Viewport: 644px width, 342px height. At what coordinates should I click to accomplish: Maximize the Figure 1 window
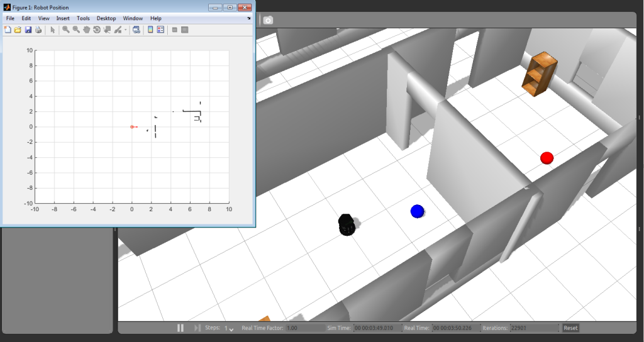coord(230,8)
